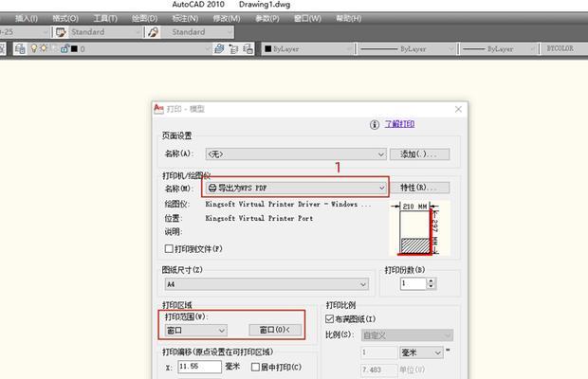
Task: Click the table style icon before second Standard
Action: click(x=153, y=32)
